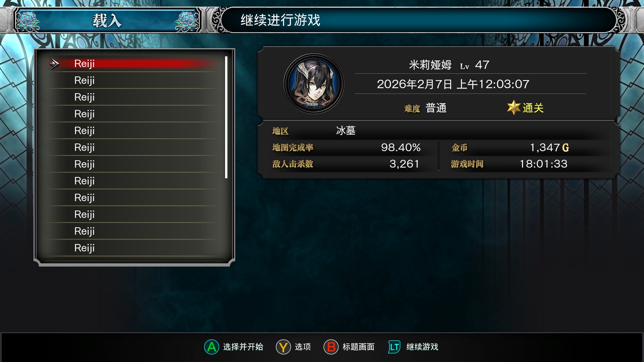Click the LT trigger icon
Viewport: 644px width, 362px height.
(x=394, y=347)
